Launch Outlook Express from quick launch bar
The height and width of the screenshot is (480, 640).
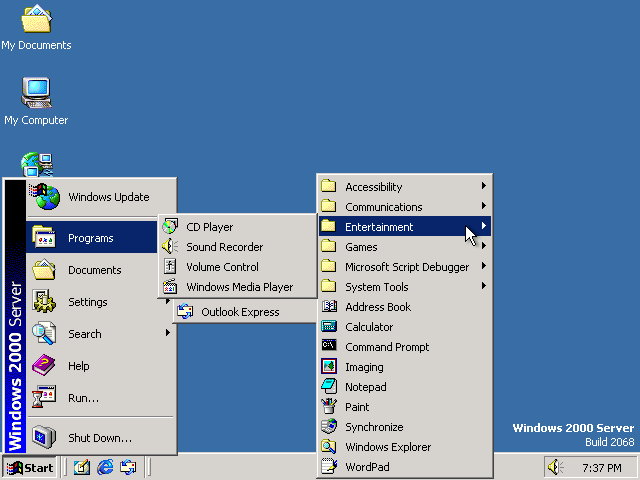[128, 467]
